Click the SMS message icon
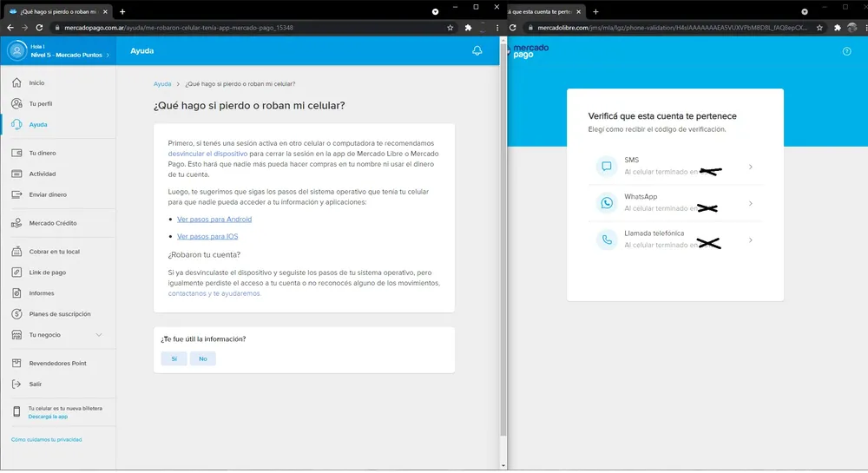Image resolution: width=868 pixels, height=473 pixels. pos(606,166)
